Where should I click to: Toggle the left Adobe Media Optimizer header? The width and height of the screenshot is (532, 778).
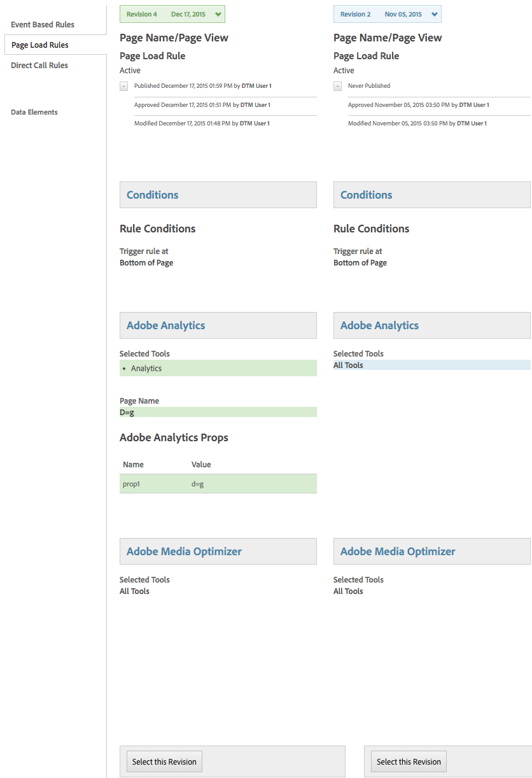pos(218,551)
